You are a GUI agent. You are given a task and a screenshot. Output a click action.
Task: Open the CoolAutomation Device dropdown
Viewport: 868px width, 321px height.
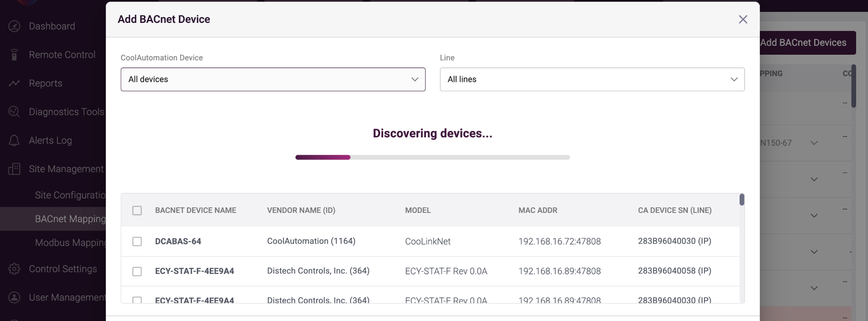coord(273,79)
